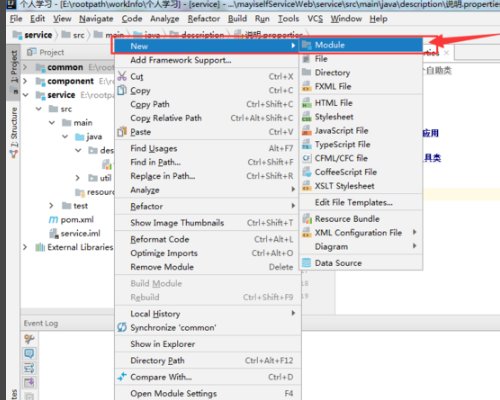Click the Stylesheet CSS icon

click(306, 117)
